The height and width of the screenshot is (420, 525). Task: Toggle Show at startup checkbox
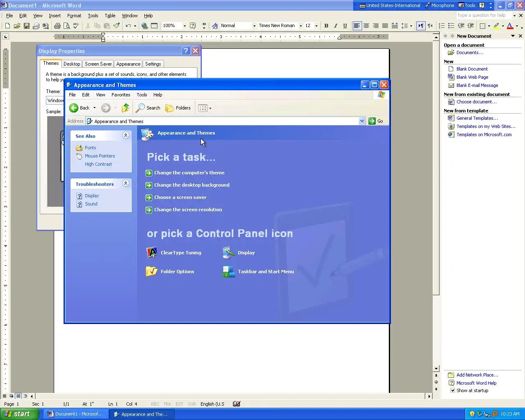pyautogui.click(x=453, y=390)
